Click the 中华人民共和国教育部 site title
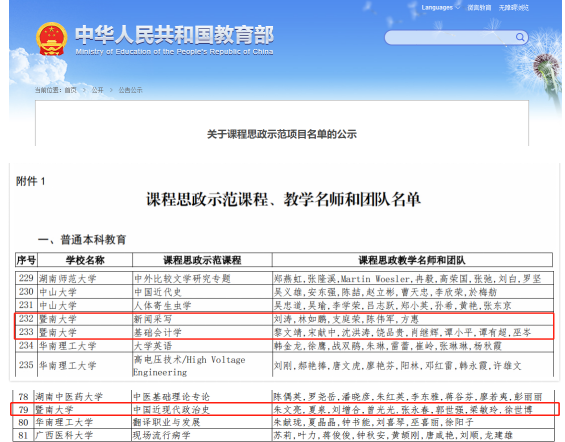Image resolution: width=565 pixels, height=442 pixels. [x=174, y=35]
